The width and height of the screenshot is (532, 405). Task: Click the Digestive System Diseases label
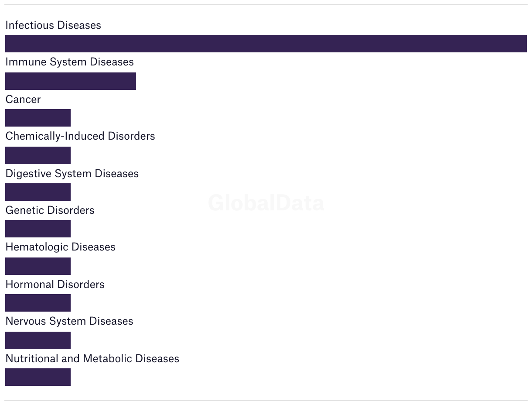[72, 174]
